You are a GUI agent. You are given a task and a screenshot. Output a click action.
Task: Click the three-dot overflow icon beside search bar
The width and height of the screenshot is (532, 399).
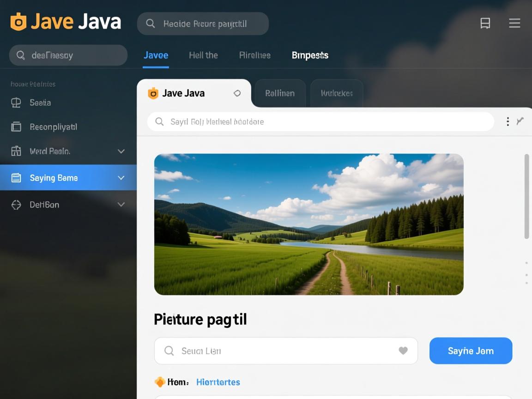pyautogui.click(x=508, y=121)
